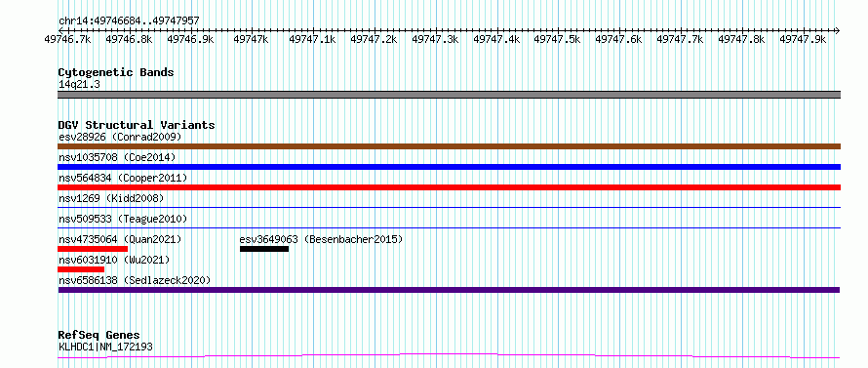868x368 pixels.
Task: Click the nsv6031910 (Wu2021) label
Action: [x=114, y=260]
